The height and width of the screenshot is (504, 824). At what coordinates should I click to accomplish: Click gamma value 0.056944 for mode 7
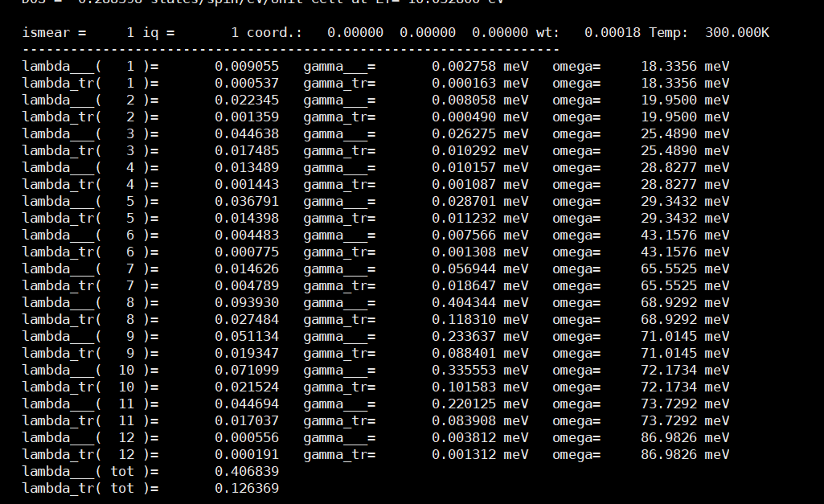click(x=464, y=269)
